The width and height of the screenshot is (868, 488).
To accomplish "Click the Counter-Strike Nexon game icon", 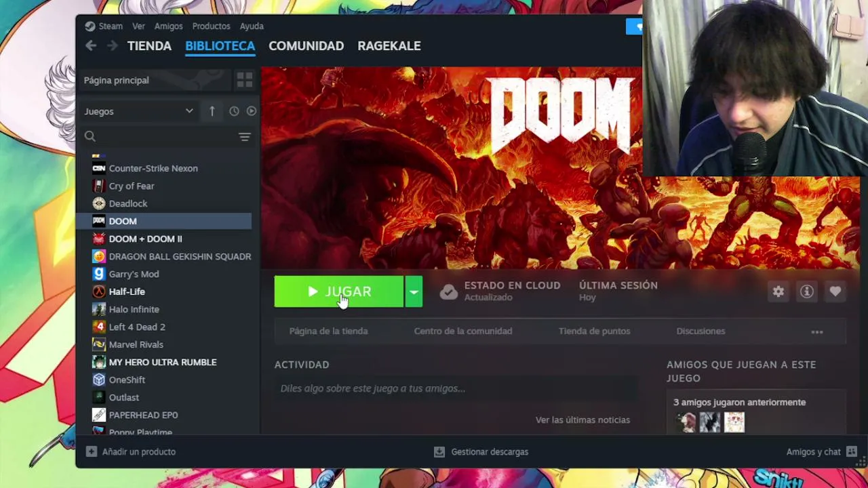I will (x=99, y=168).
